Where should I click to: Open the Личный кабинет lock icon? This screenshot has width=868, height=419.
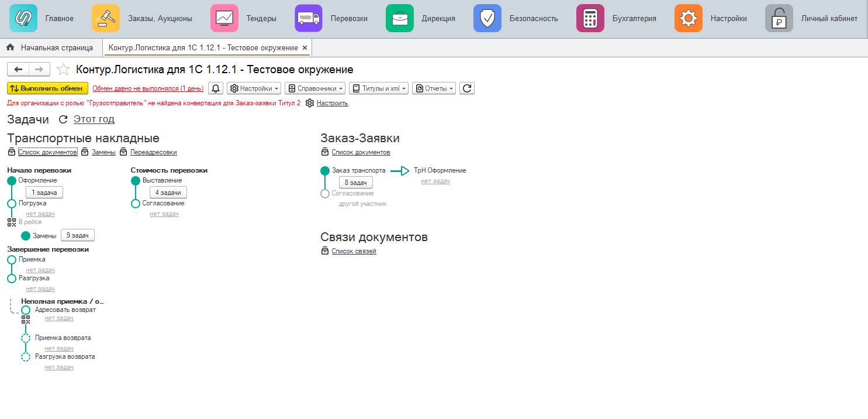[x=779, y=18]
